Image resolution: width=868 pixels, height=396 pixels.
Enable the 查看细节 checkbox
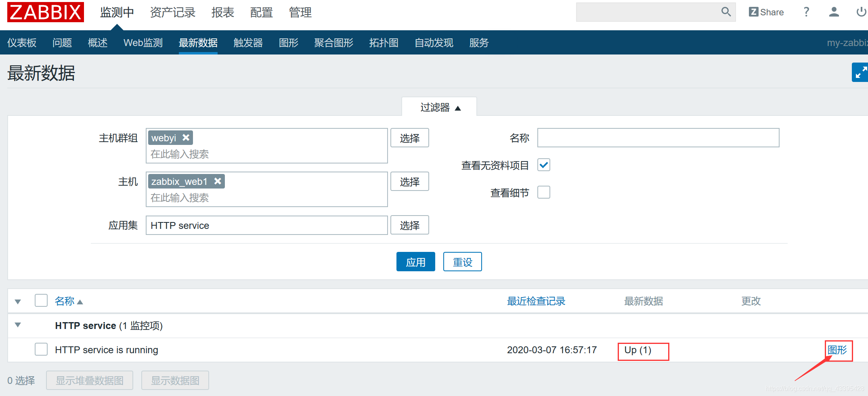[x=544, y=192]
